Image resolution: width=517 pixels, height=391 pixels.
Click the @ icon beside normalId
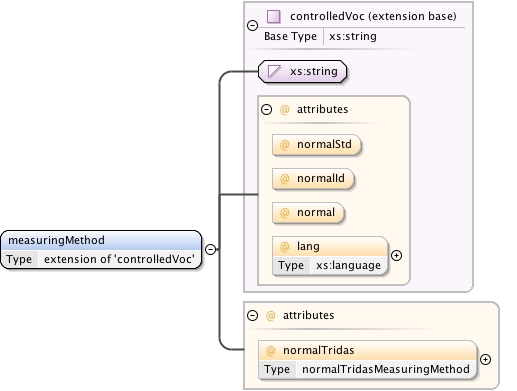284,179
